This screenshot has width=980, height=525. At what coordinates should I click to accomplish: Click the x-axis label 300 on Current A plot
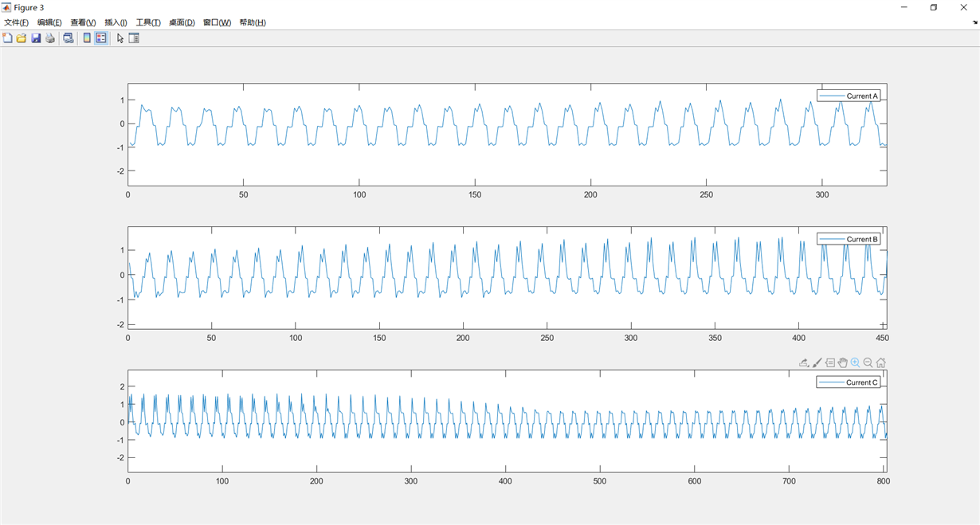coord(822,194)
